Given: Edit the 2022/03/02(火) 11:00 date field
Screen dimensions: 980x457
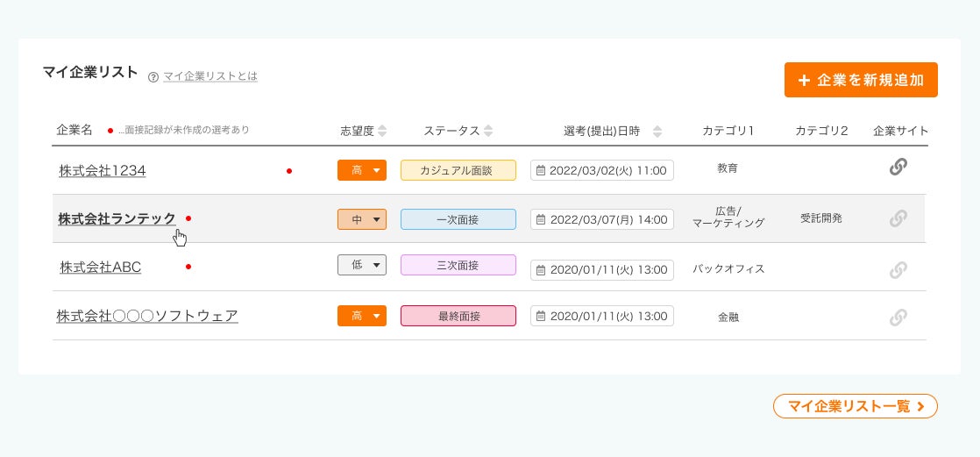Looking at the screenshot, I should tap(602, 170).
